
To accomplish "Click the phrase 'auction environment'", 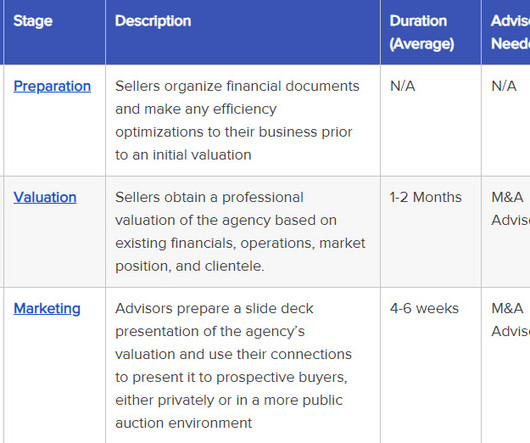I will (x=184, y=423).
